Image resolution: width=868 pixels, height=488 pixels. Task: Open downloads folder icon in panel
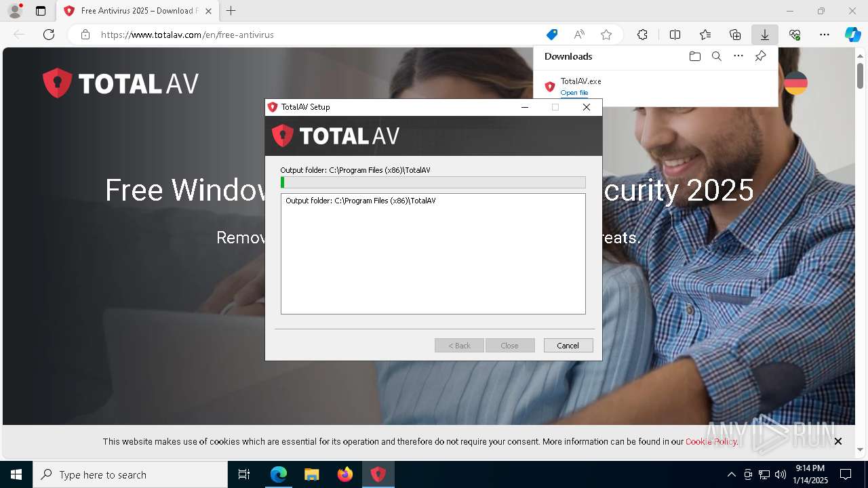click(x=695, y=56)
